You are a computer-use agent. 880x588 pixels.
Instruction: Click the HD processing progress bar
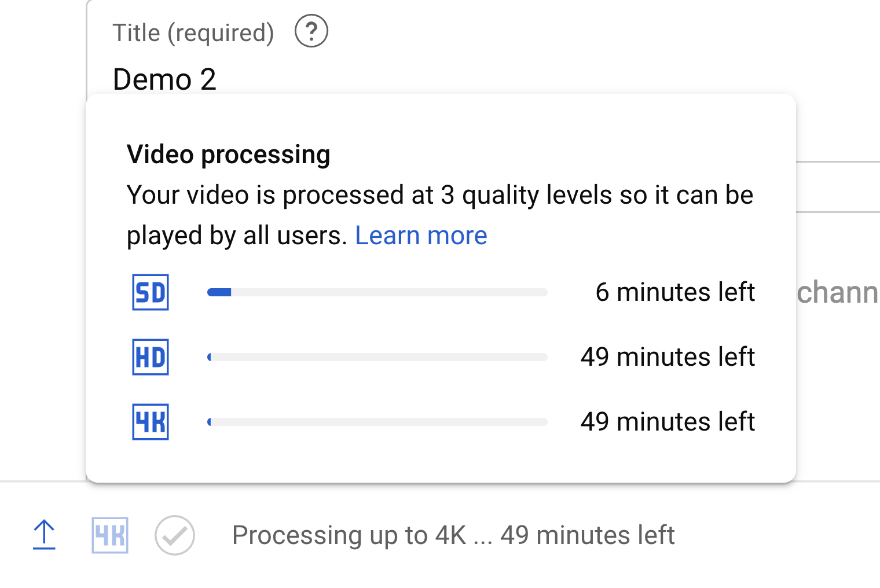(x=377, y=357)
